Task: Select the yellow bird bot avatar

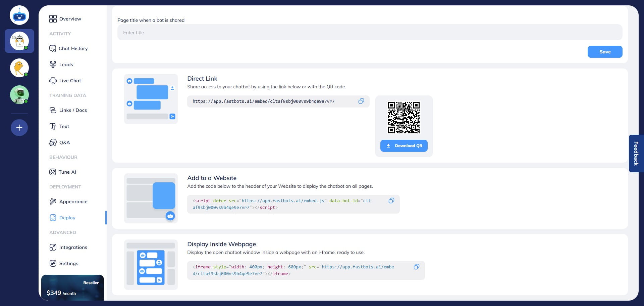Action: (19, 68)
